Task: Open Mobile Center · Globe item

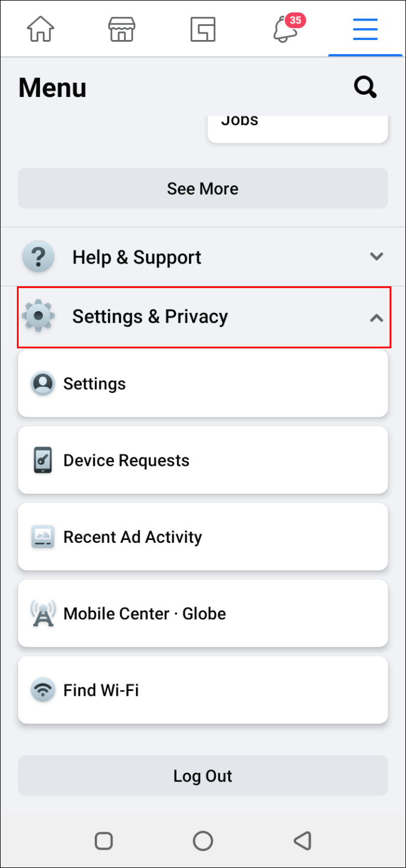Action: click(203, 613)
